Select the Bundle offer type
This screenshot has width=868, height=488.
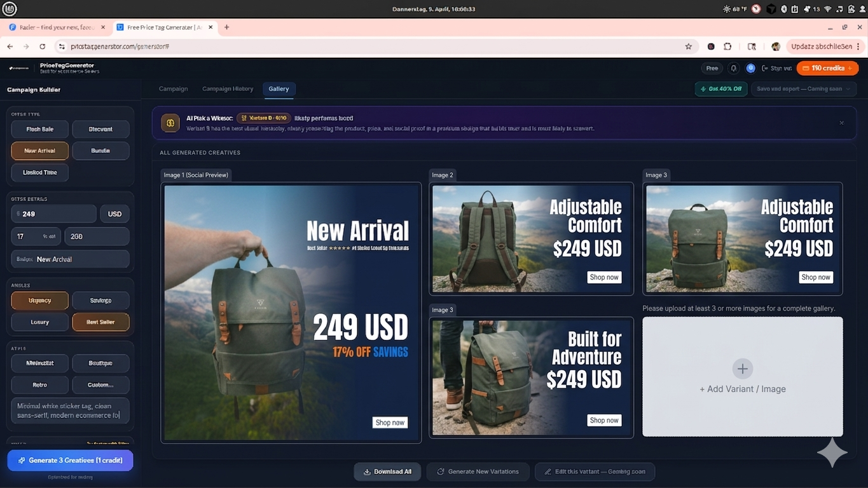(100, 151)
